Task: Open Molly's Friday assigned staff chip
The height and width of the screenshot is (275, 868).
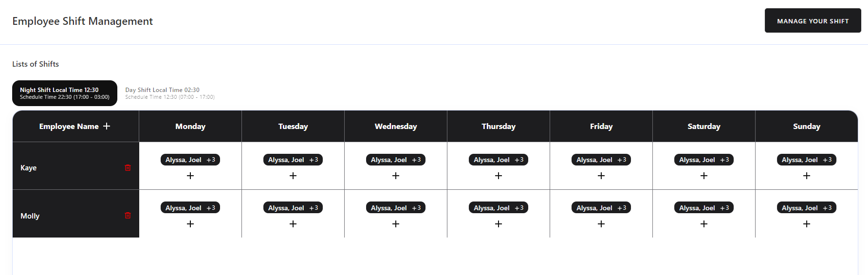Action: [601, 208]
